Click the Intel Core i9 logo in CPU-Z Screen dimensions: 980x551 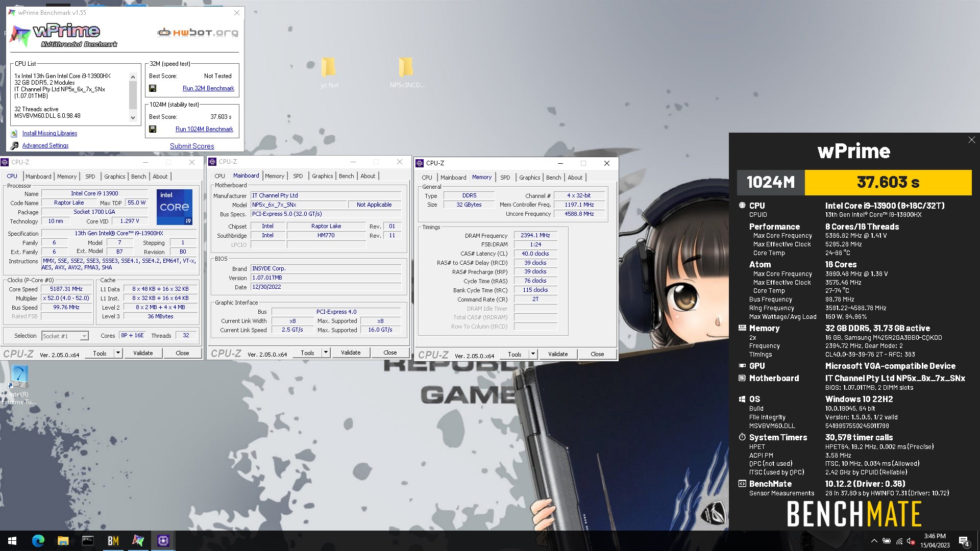tap(175, 207)
